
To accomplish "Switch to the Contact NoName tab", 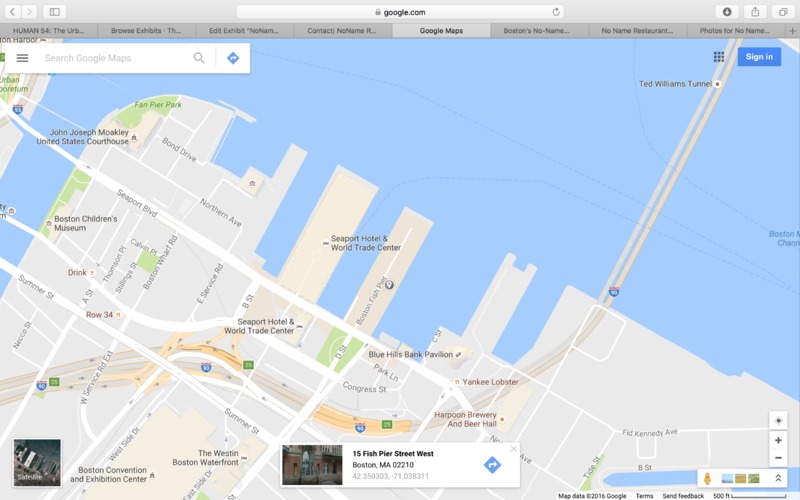I will 342,31.
